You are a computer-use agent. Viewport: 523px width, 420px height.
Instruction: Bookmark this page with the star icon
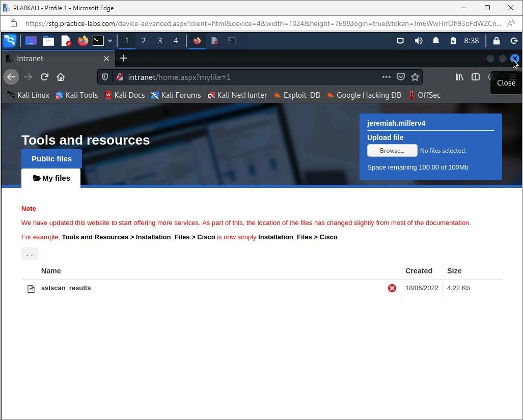point(415,77)
